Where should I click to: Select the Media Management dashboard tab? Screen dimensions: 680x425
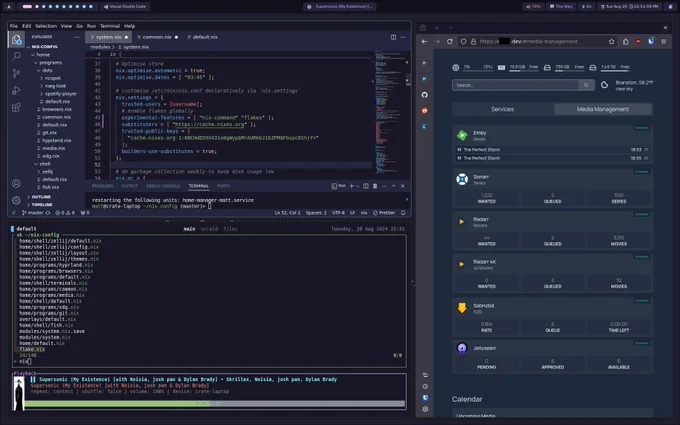point(603,109)
